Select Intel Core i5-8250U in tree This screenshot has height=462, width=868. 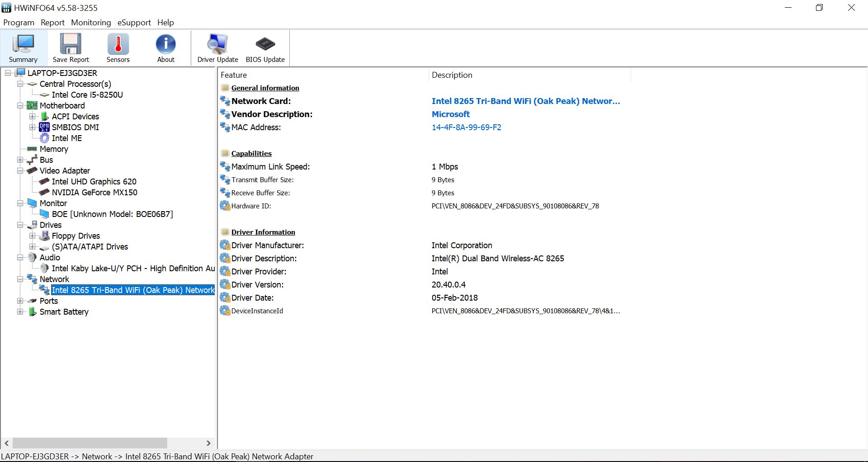(x=87, y=94)
